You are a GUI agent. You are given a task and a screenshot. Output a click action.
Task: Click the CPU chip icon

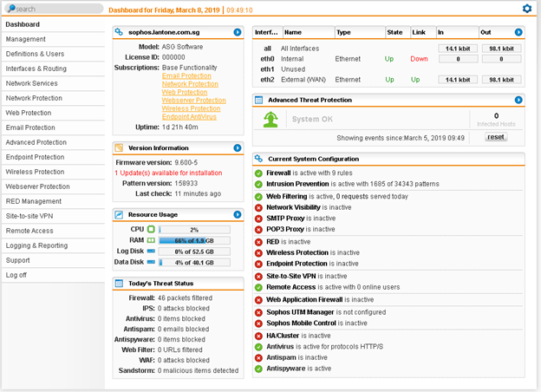click(x=151, y=229)
